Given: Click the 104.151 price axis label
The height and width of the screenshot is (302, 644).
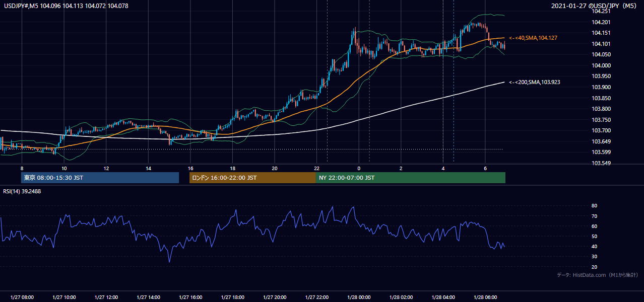Looking at the screenshot, I should (x=601, y=33).
